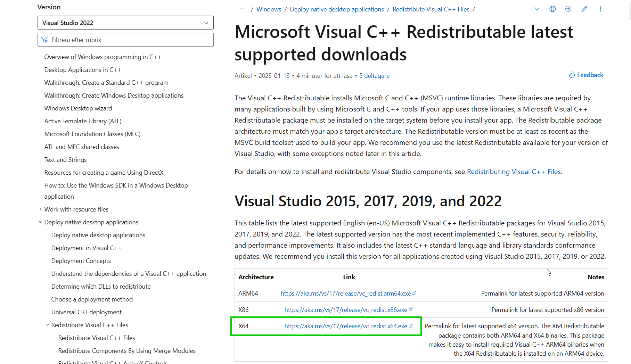Open ATL and MFC shared classes
This screenshot has width=631, height=364.
pos(82,147)
